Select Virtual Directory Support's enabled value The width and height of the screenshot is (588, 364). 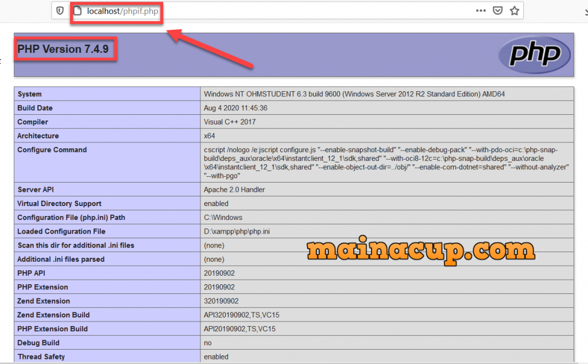pyautogui.click(x=216, y=204)
